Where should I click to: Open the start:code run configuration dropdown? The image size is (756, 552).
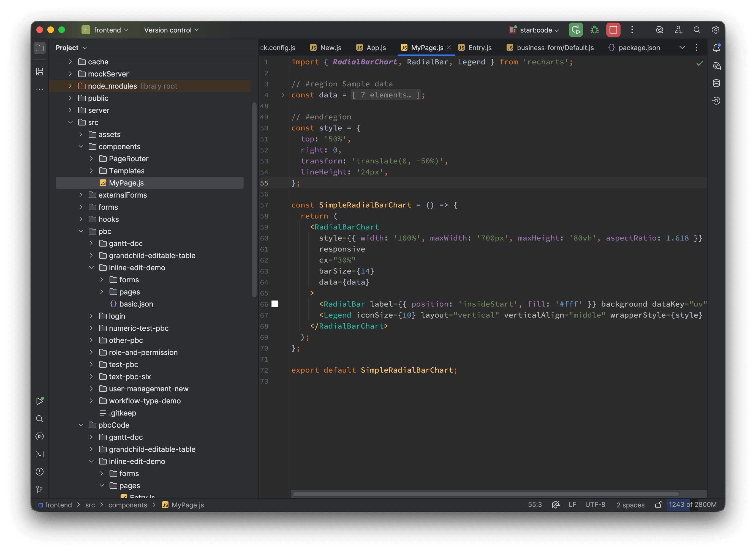tap(534, 30)
